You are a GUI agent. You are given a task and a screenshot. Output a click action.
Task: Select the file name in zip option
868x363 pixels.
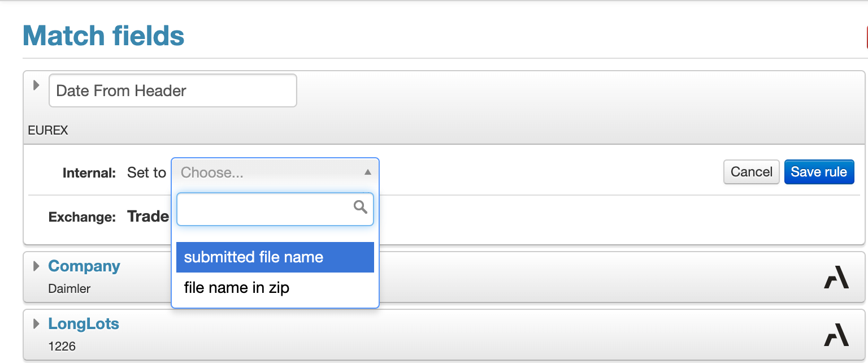[x=275, y=288]
